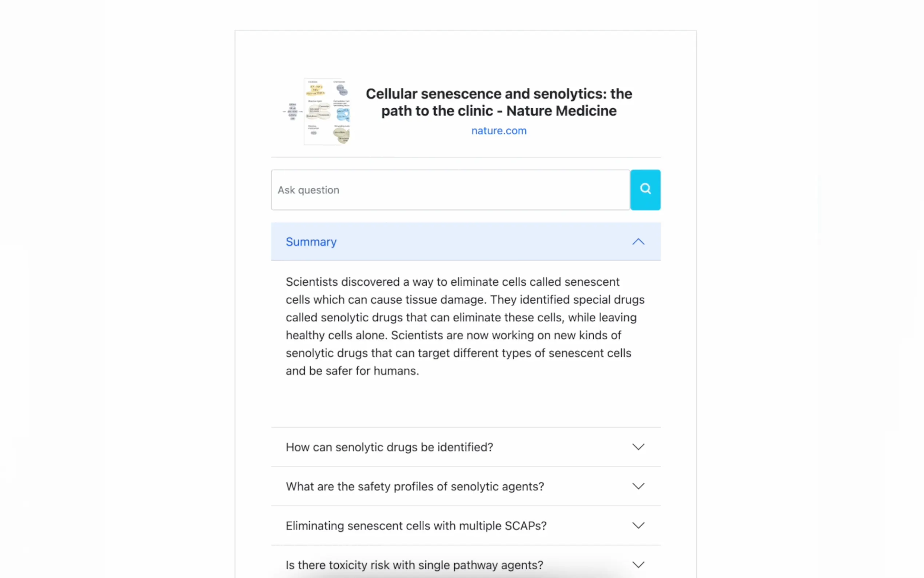Open the nature.com source link

coord(498,131)
